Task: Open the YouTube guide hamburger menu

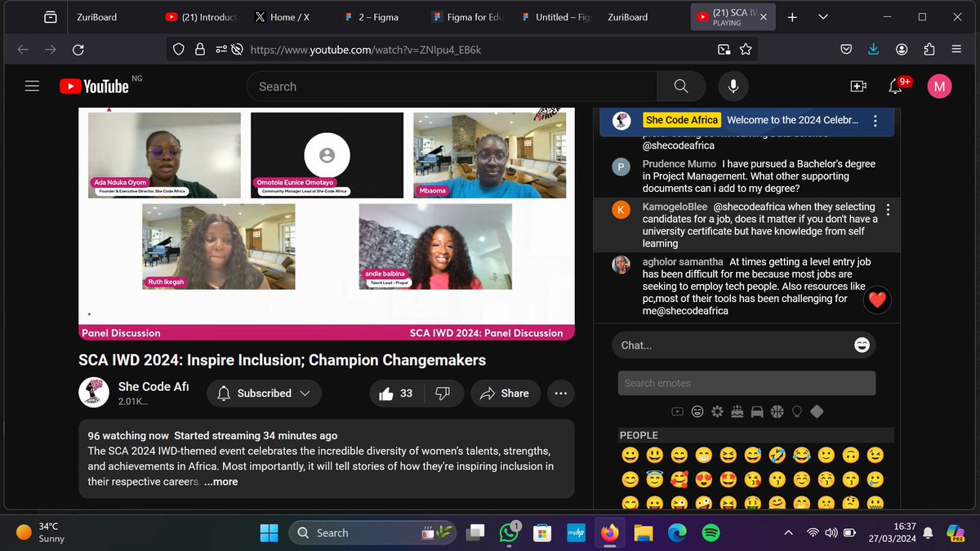Action: click(x=32, y=86)
